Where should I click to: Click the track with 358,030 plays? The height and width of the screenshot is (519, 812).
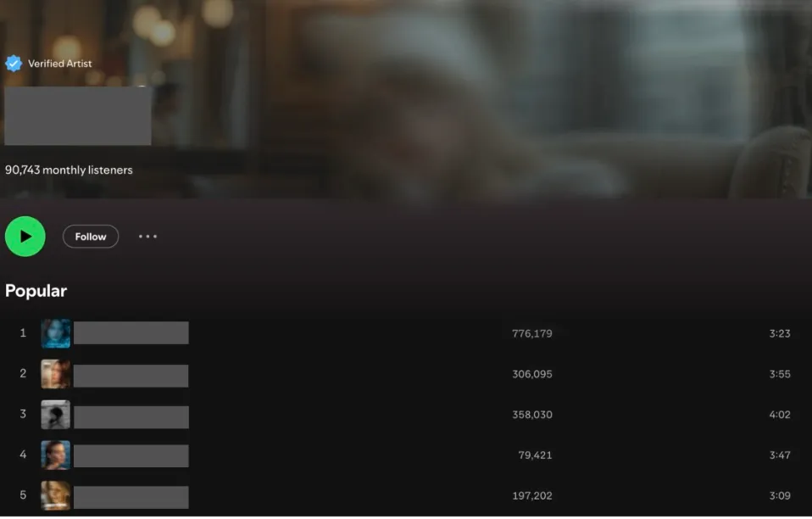406,415
